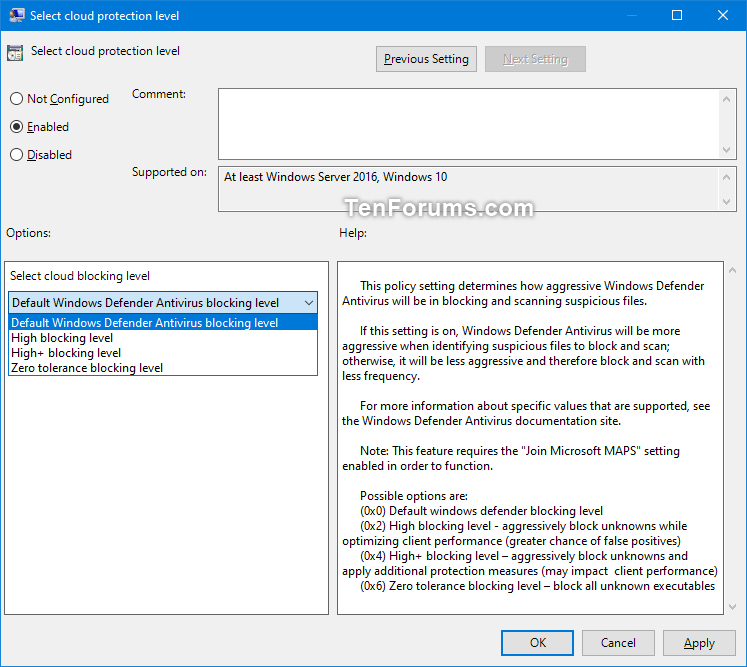Choose High blocking level option
Screen dimensions: 747x667
click(163, 338)
